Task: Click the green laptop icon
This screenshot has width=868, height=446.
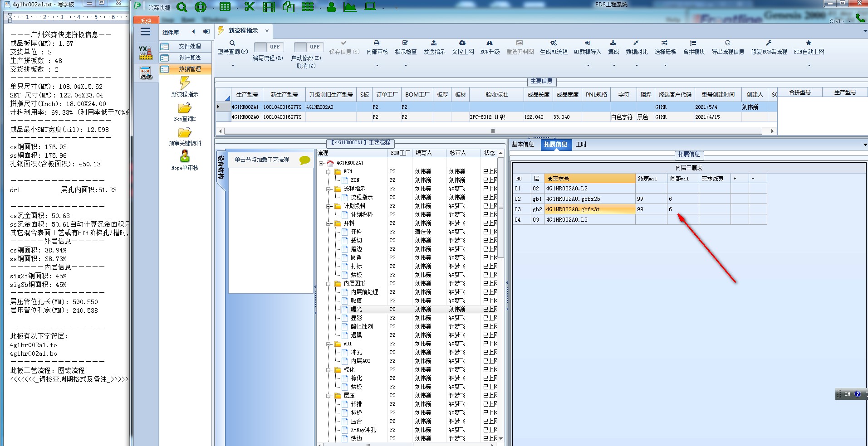Action: pos(370,6)
